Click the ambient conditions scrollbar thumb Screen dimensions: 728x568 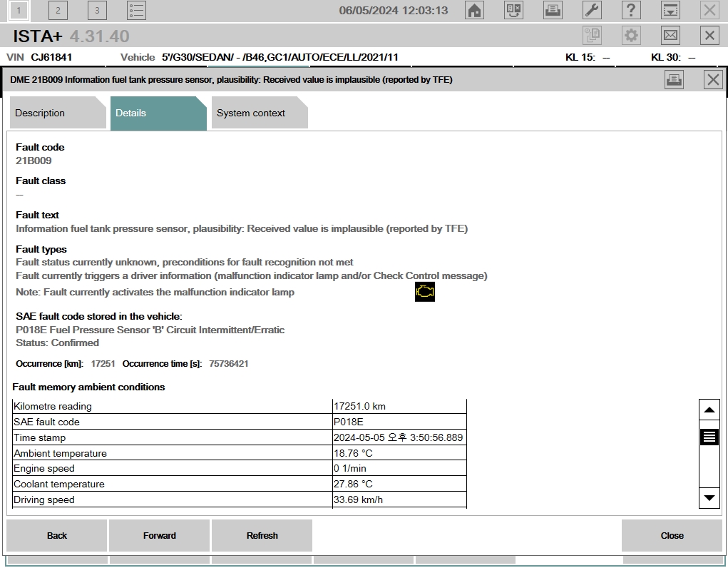(x=709, y=437)
